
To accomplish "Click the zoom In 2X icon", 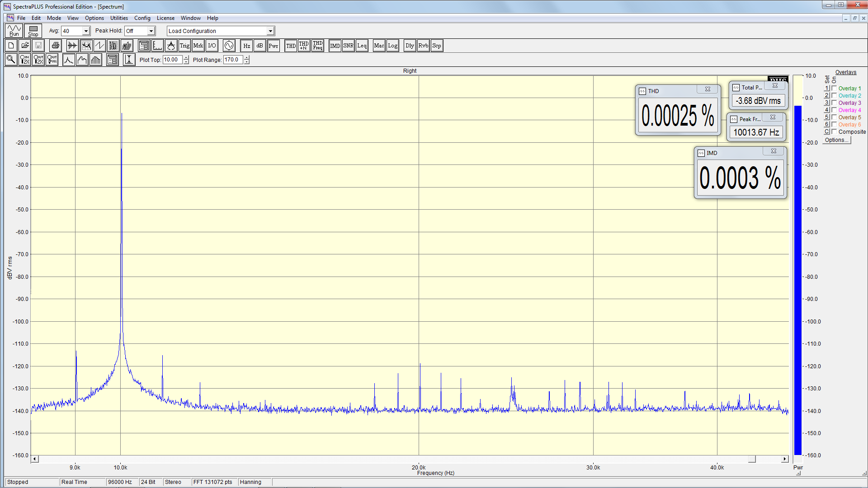I will click(25, 60).
